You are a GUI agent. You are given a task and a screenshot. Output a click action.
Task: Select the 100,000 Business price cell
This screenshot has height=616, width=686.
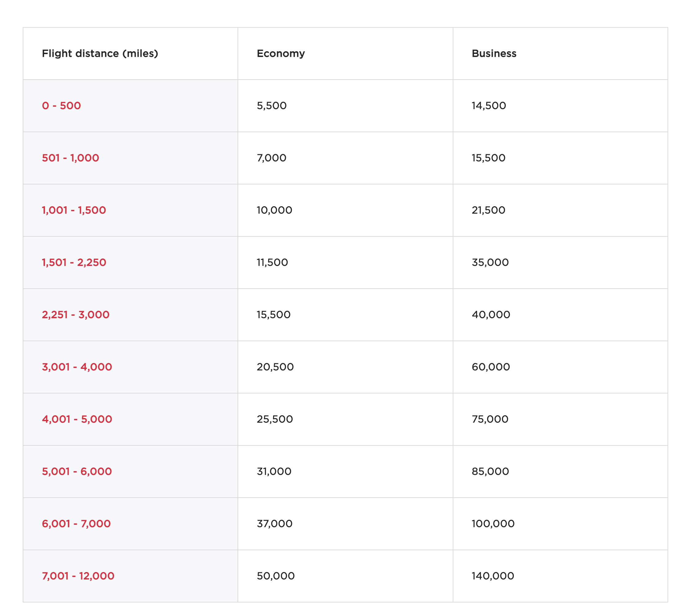pos(493,523)
